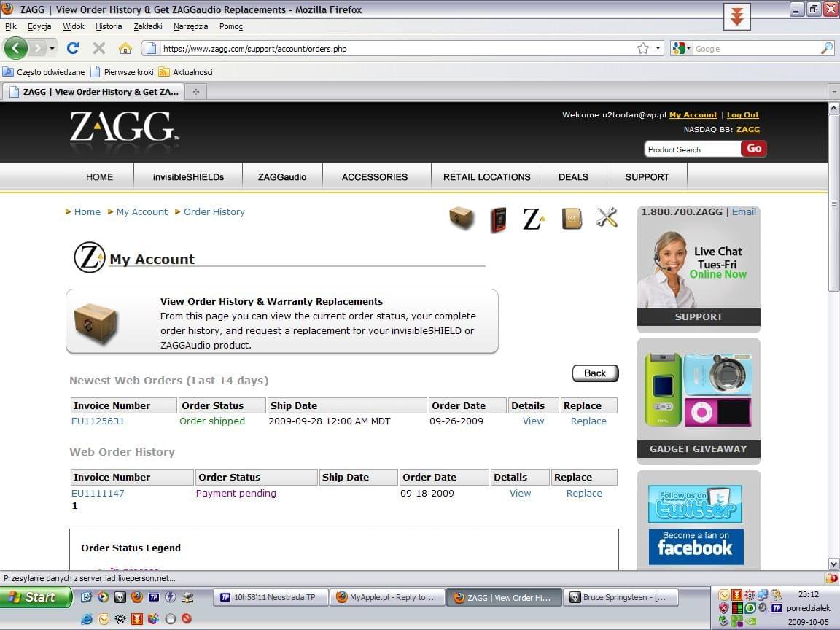Screen dimensions: 840x630
Task: Go to Firefox home page icon
Action: tap(125, 49)
